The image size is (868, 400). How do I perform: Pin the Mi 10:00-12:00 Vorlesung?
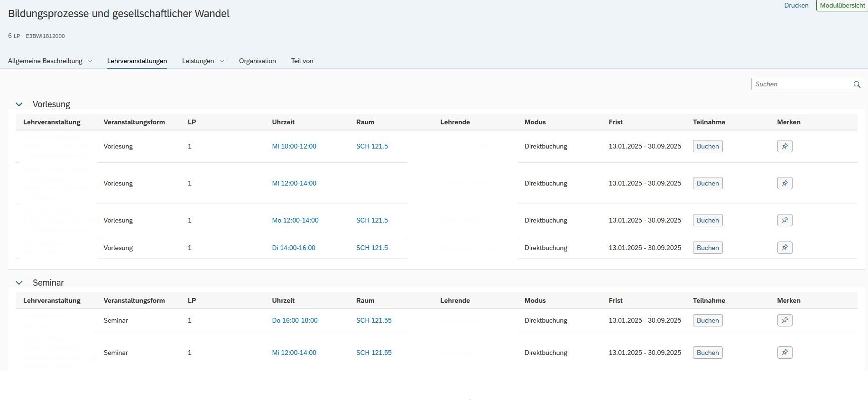[x=785, y=146]
